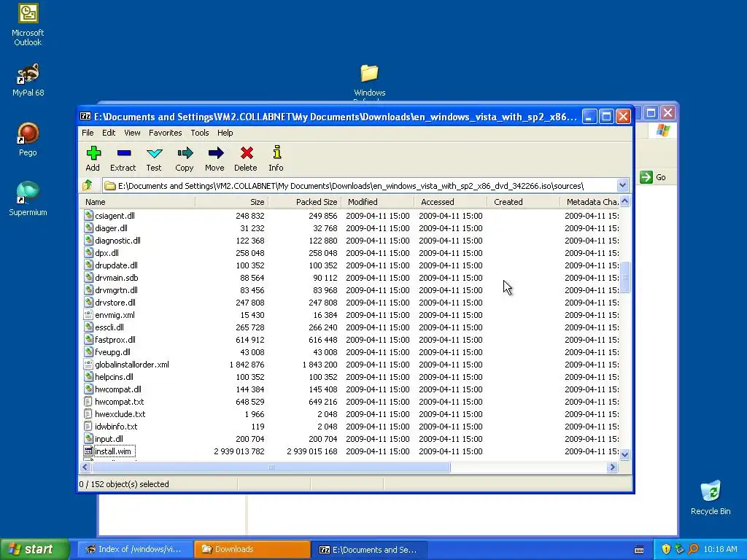Select the install.wim file icon

[x=88, y=451]
